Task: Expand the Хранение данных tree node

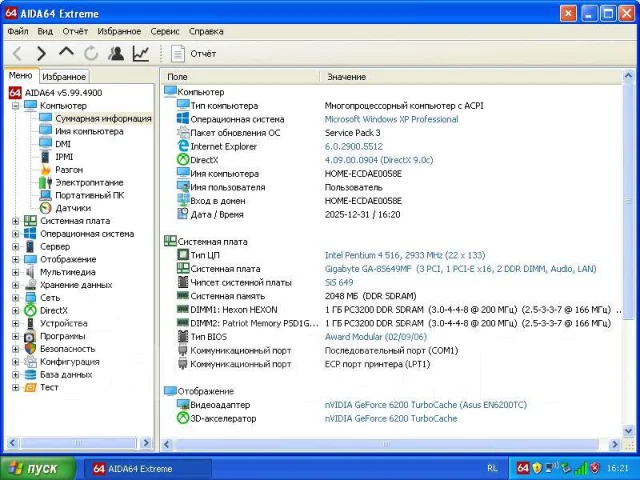Action: (16, 285)
